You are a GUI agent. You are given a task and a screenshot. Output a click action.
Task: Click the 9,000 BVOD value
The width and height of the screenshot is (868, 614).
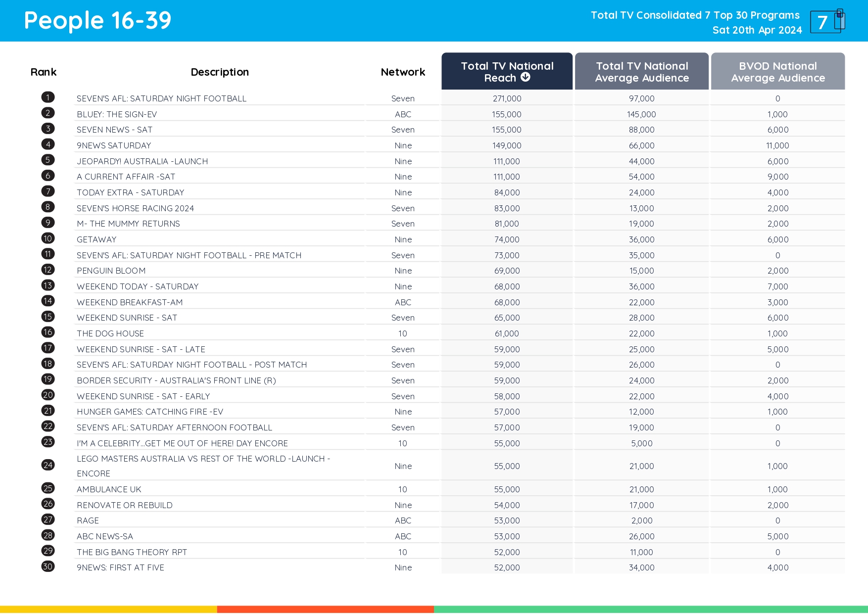(778, 177)
